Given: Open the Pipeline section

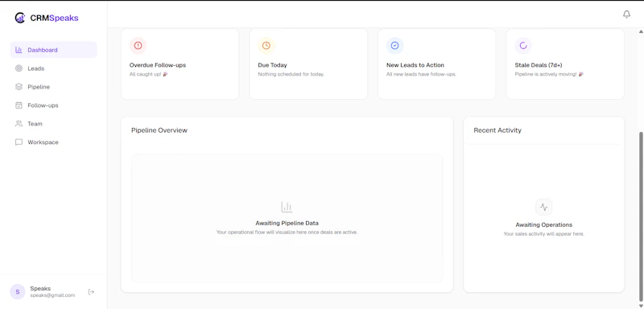Looking at the screenshot, I should coord(53,87).
